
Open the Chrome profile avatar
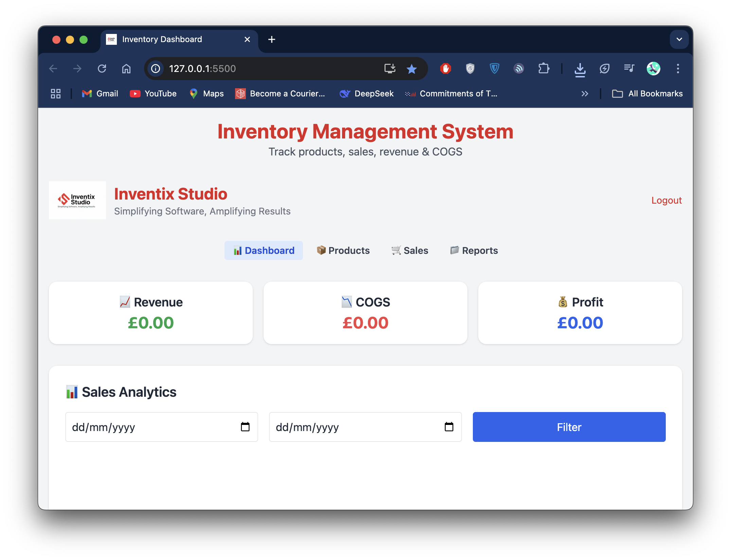(x=654, y=69)
